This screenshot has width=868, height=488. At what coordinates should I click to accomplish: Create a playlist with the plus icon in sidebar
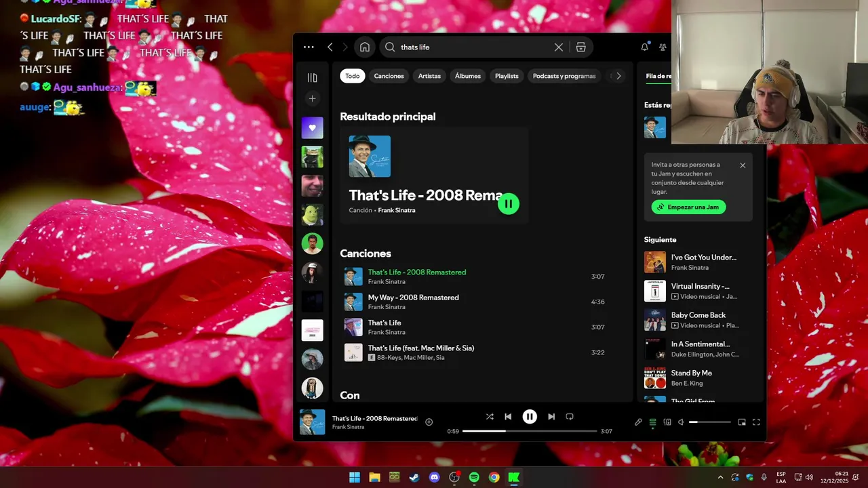point(312,99)
